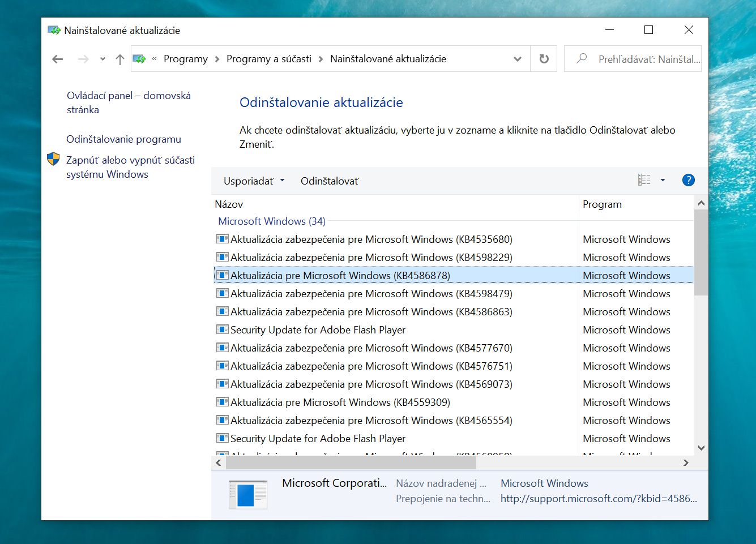
Task: Go up one level with Up arrow
Action: (119, 59)
